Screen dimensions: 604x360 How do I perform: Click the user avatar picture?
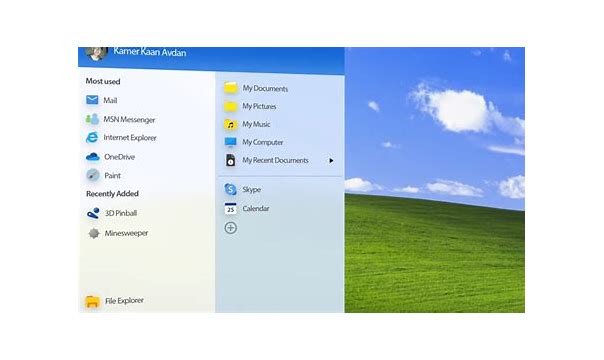(96, 53)
